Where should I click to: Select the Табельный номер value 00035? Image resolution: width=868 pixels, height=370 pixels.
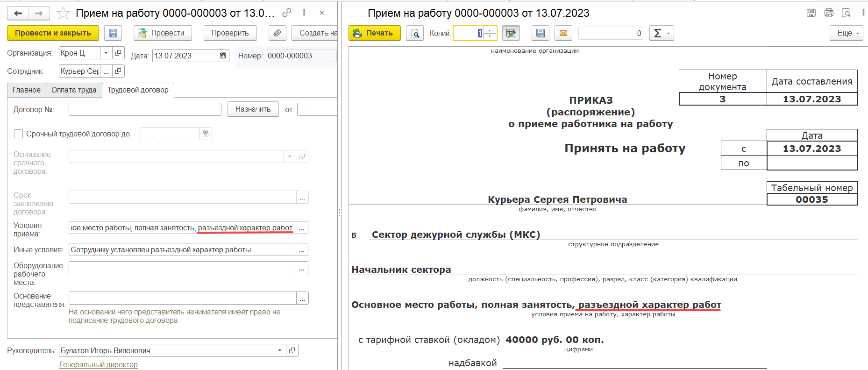pos(812,199)
